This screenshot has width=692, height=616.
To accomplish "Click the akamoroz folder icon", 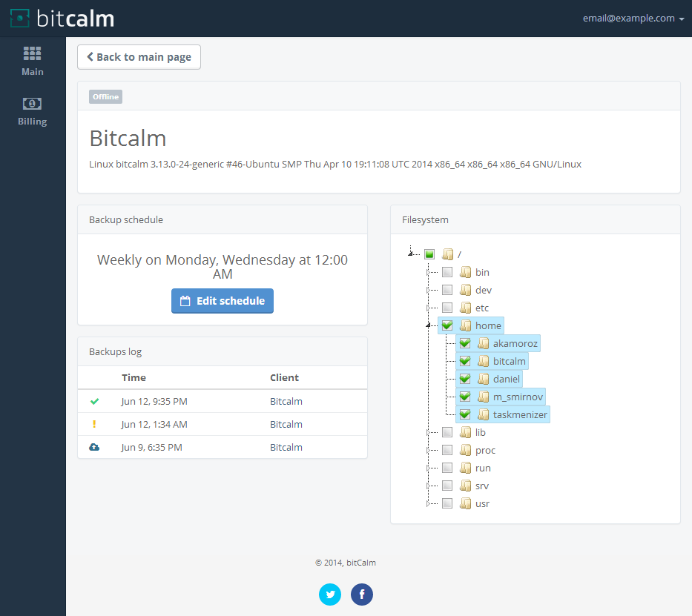I will tap(484, 343).
